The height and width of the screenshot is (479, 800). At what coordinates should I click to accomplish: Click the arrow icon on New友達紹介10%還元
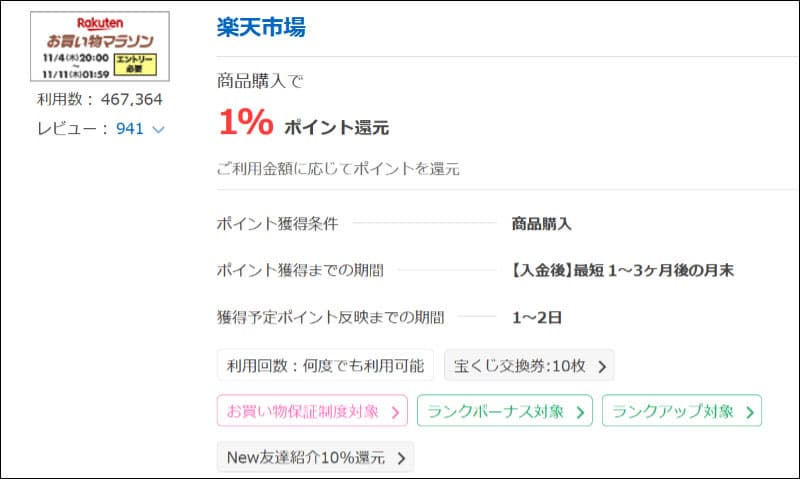402,458
